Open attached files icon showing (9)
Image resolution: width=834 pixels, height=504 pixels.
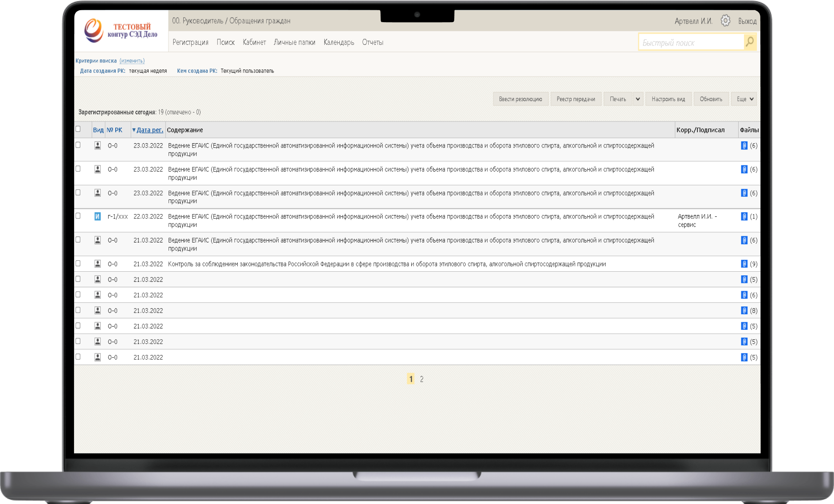tap(744, 264)
